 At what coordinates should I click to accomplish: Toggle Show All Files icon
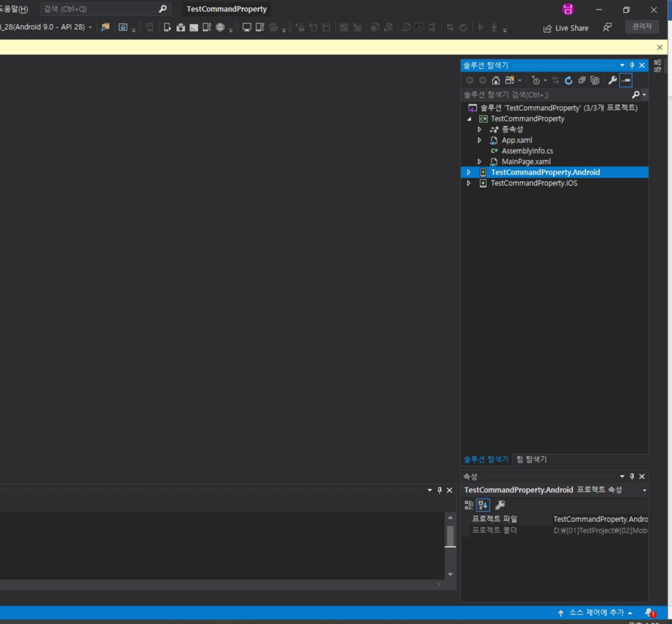coord(595,80)
